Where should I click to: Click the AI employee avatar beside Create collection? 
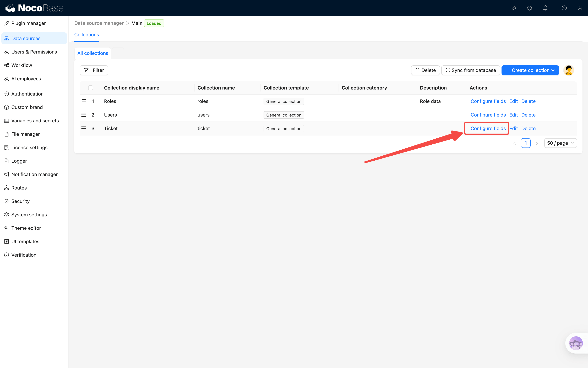(x=569, y=70)
